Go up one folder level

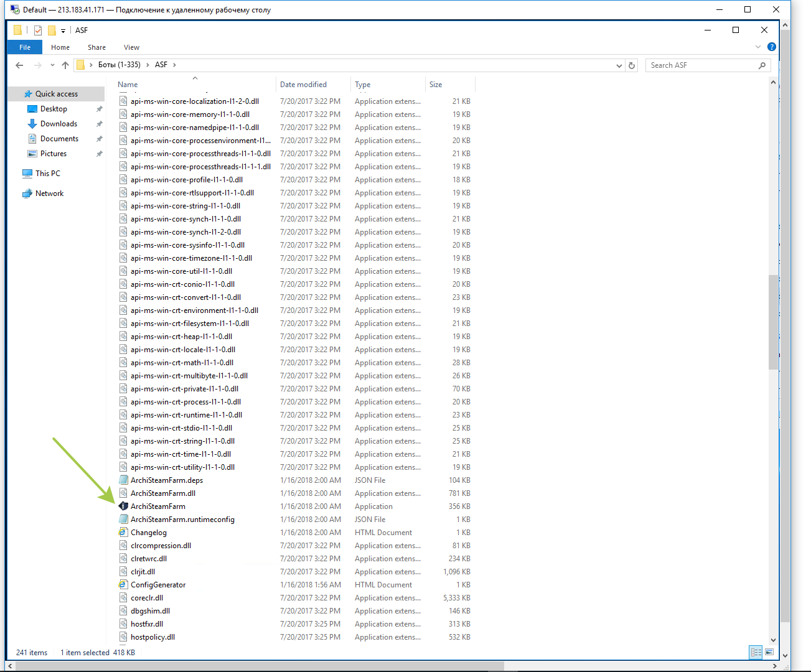point(65,65)
